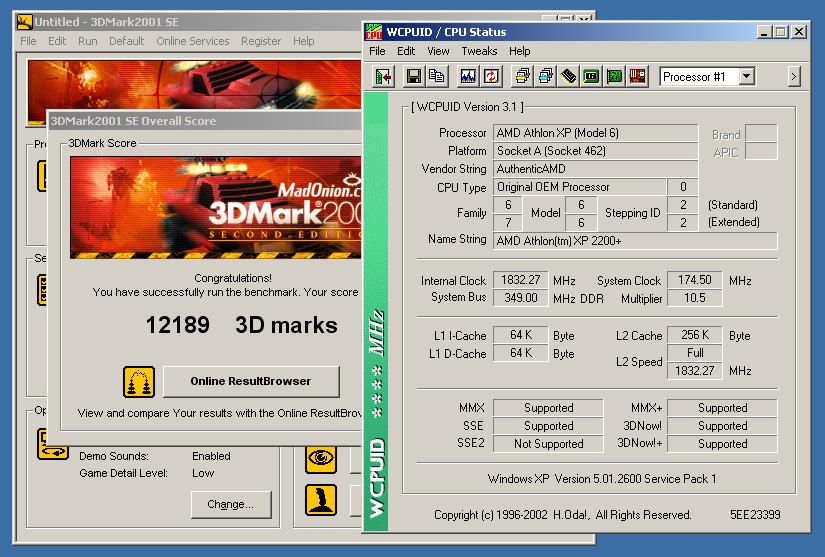Click the Online ResultBrowser button

click(251, 381)
